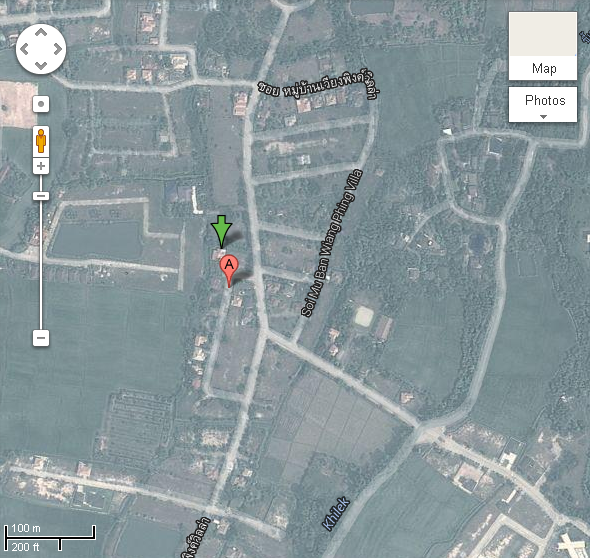Show my location using the dot button
This screenshot has width=590, height=558.
tap(41, 104)
